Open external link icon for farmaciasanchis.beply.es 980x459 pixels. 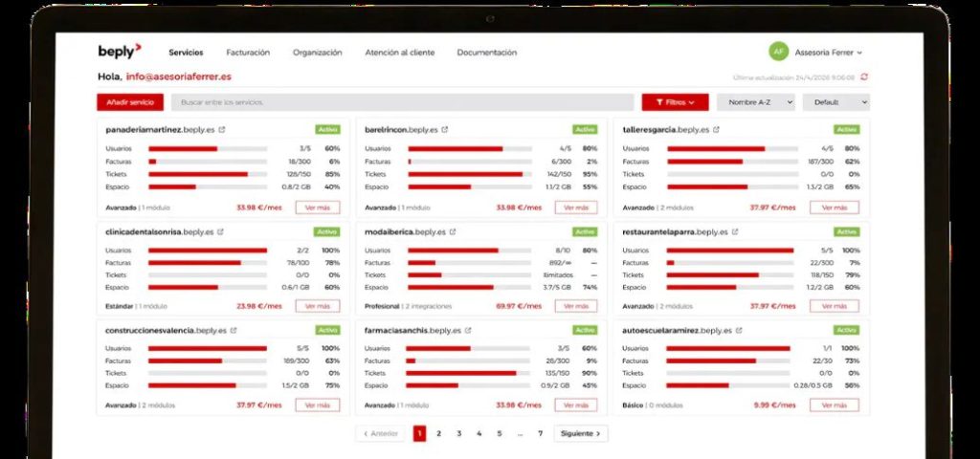[467, 330]
